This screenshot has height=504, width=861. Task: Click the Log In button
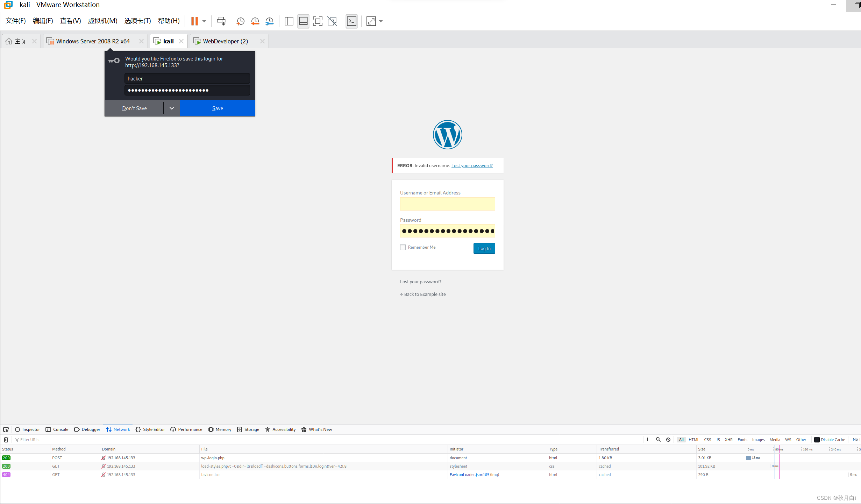(x=484, y=248)
